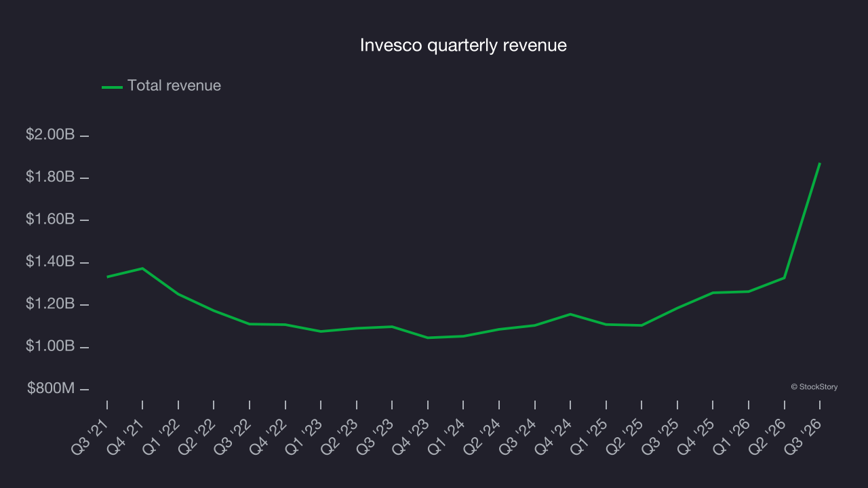This screenshot has height=488, width=868.
Task: Select the Q1 '24 x-axis label
Action: (x=446, y=435)
